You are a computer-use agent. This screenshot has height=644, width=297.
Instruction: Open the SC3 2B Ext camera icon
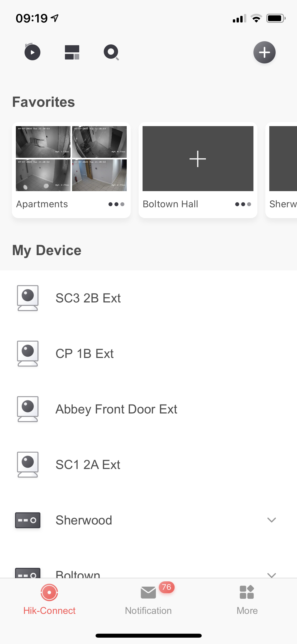28,298
